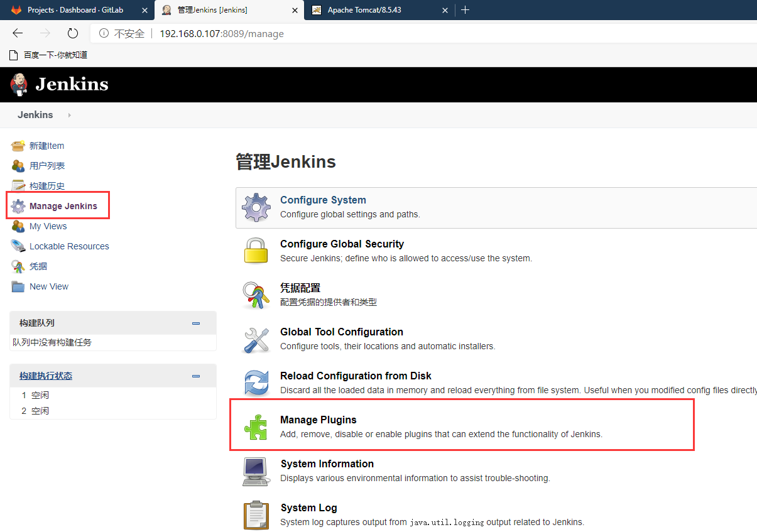Click the My Views people icon
Viewport: 757px width, 532px height.
point(18,226)
